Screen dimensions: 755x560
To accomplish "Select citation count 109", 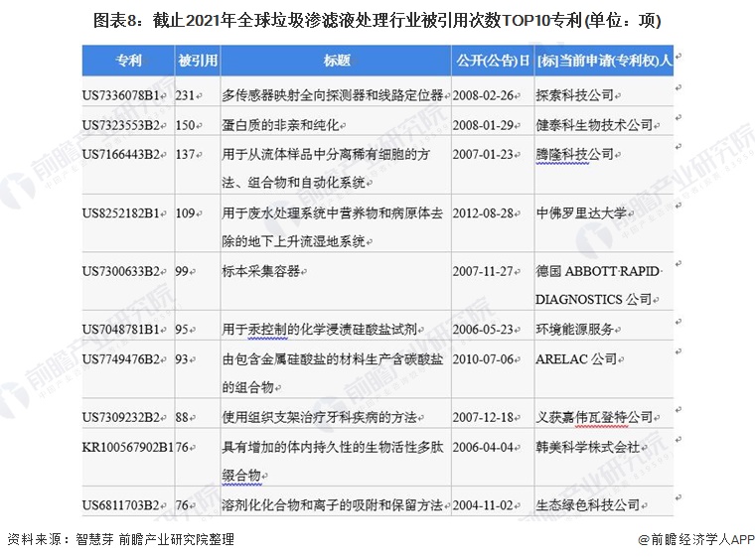I will pos(185,213).
